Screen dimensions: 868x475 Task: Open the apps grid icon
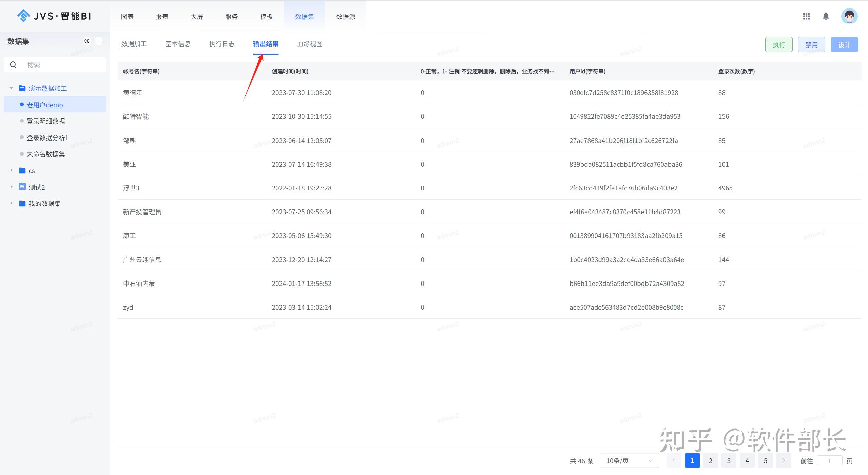click(x=806, y=16)
